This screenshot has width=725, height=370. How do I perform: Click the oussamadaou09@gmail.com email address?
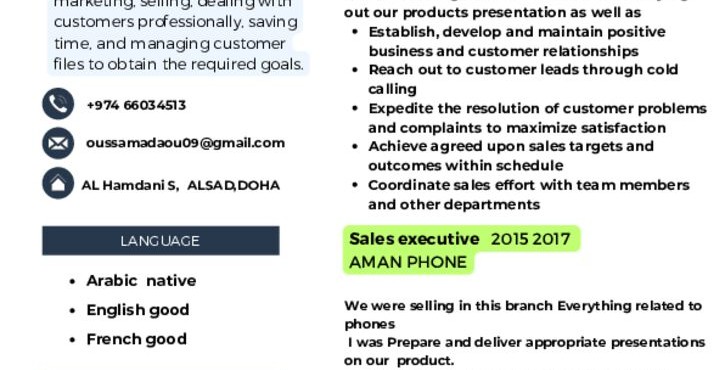[185, 143]
